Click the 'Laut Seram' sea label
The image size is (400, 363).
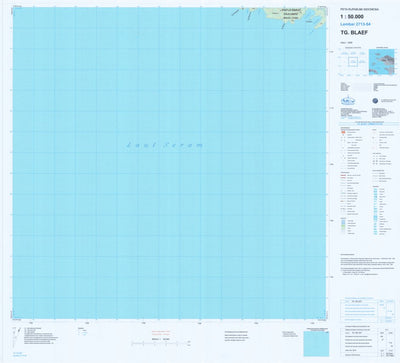click(x=165, y=145)
